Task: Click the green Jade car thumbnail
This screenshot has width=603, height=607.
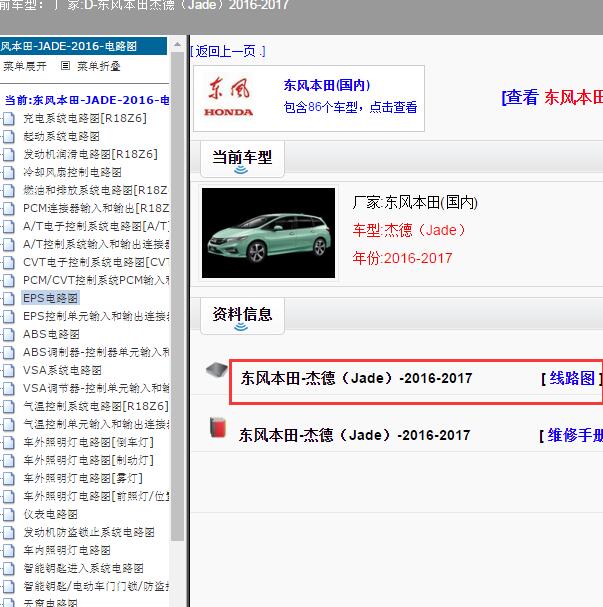Action: point(269,233)
